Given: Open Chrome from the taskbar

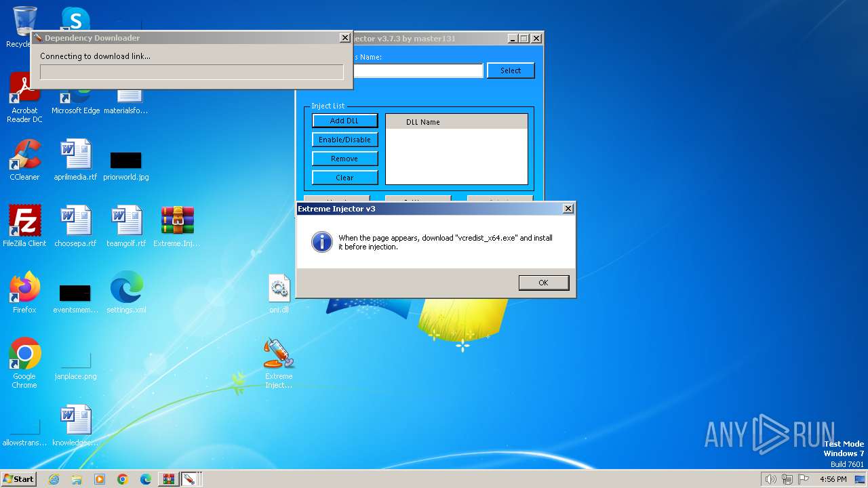Looking at the screenshot, I should pyautogui.click(x=123, y=479).
